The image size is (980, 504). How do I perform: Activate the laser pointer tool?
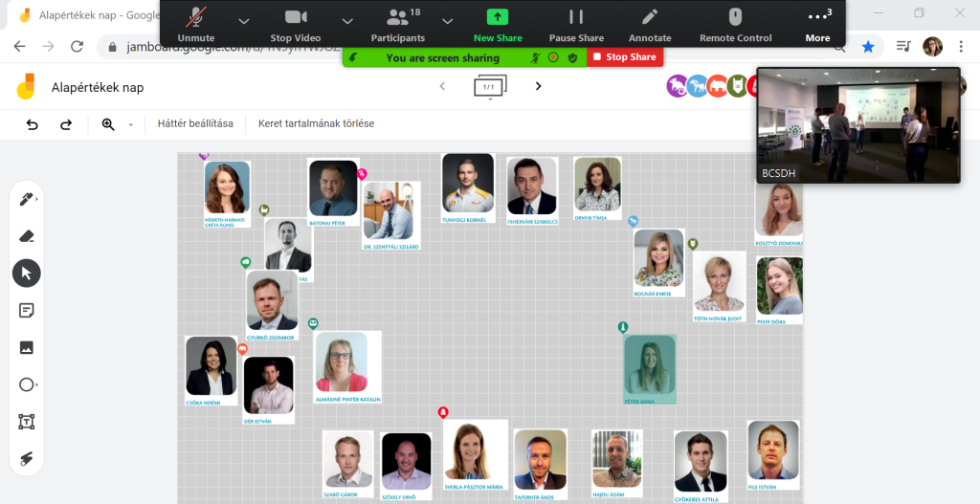click(26, 460)
